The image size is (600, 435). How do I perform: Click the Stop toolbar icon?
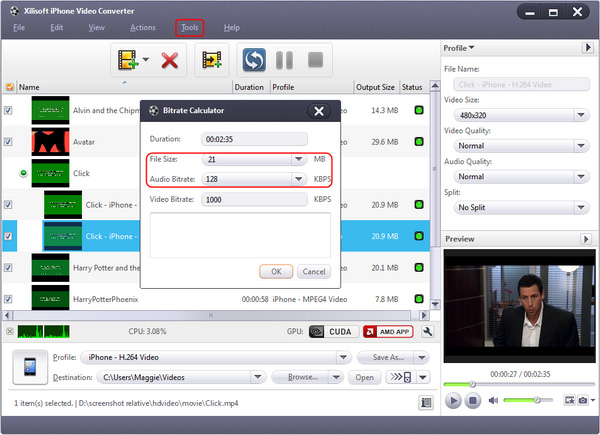315,60
